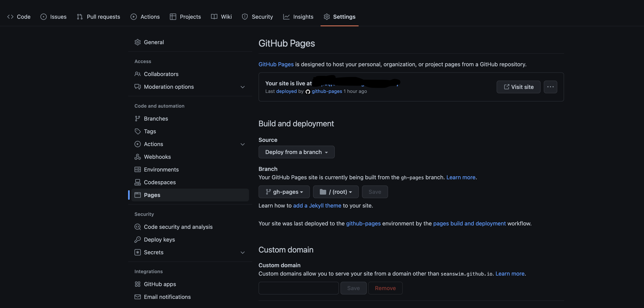Click the Branches git-branch icon
Screen dimensions: 644x308
pyautogui.click(x=137, y=119)
